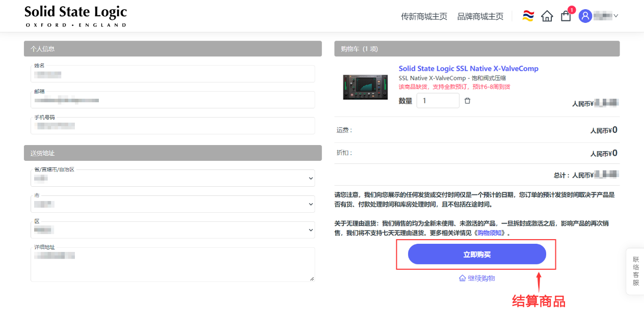Go to 传新商城主页 menu item

pyautogui.click(x=424, y=16)
